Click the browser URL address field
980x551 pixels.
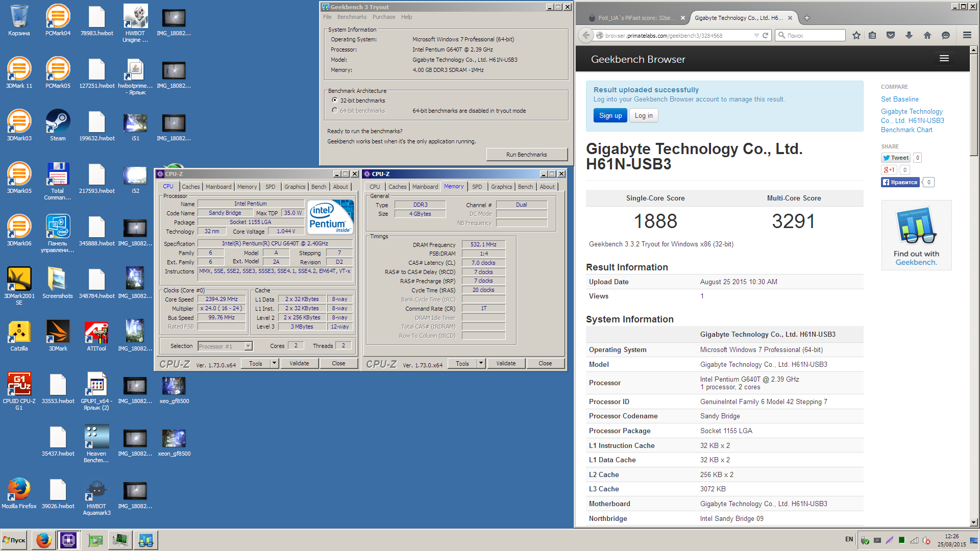pyautogui.click(x=676, y=35)
